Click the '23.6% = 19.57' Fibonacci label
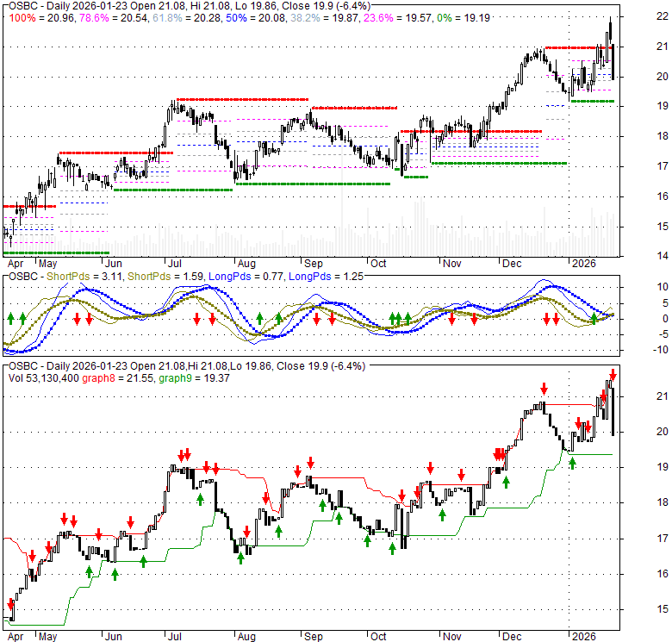 [x=398, y=18]
